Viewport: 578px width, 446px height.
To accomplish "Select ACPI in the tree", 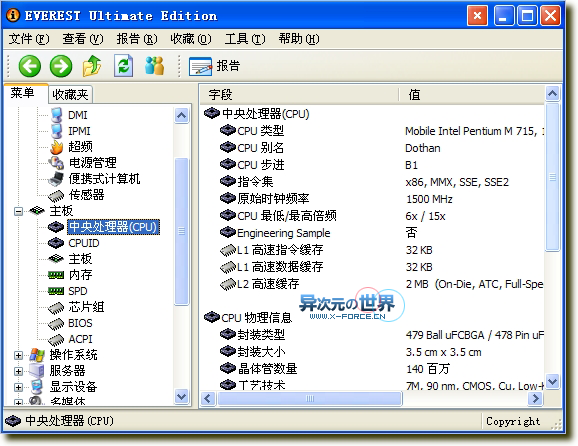I will pyautogui.click(x=80, y=339).
